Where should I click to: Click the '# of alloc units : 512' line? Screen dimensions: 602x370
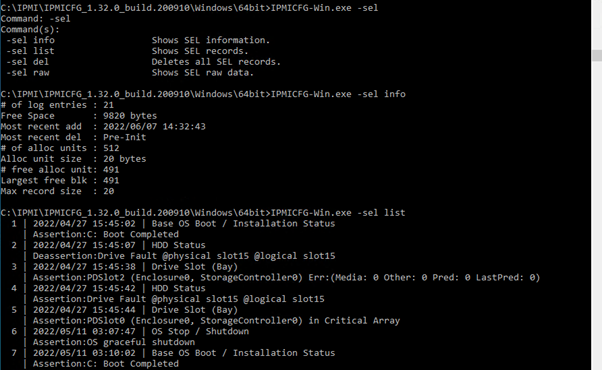60,148
